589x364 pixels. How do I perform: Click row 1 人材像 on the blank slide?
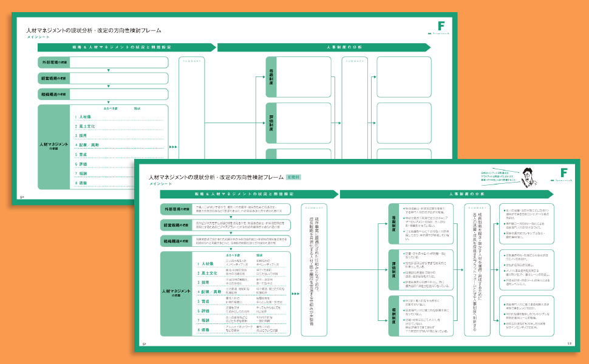pos(118,116)
